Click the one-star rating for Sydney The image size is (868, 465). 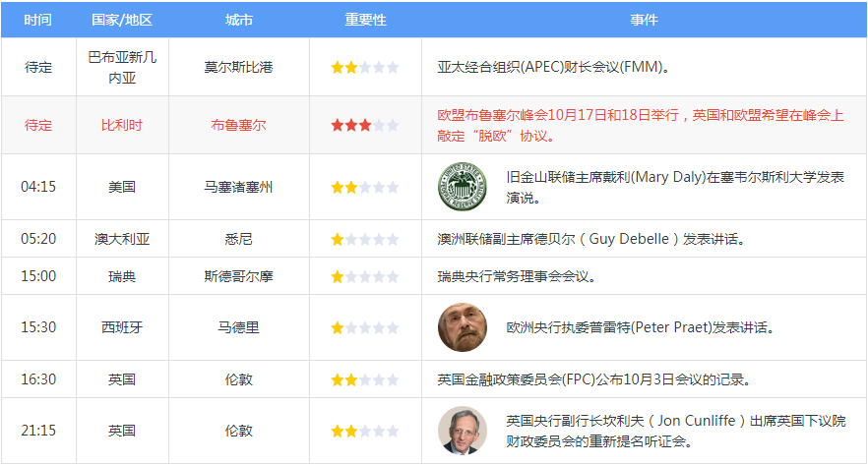point(365,239)
